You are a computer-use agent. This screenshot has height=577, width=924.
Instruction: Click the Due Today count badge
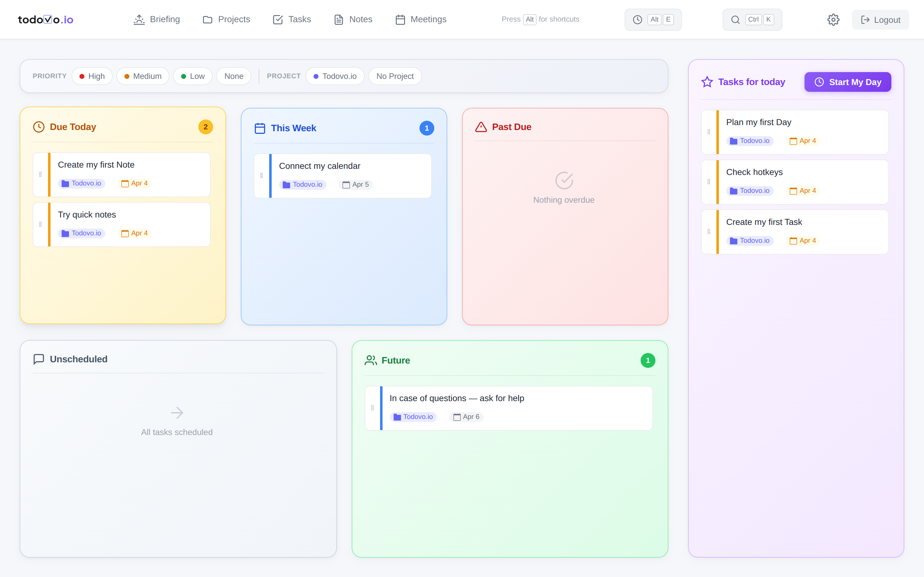tap(205, 127)
